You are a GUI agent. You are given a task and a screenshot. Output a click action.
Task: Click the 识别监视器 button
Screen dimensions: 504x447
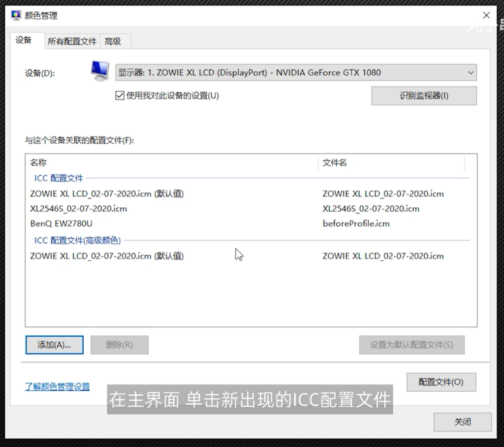coord(424,96)
